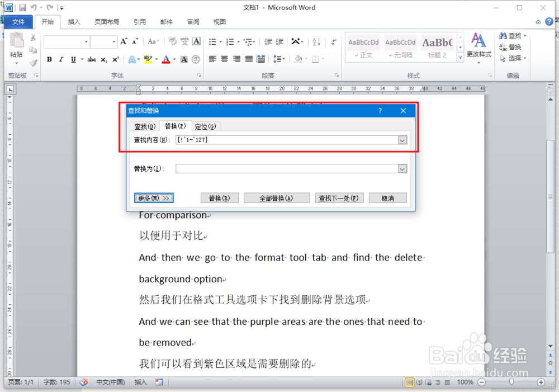Click the Show paragraph marks icon
This screenshot has width=559, height=392.
[333, 42]
